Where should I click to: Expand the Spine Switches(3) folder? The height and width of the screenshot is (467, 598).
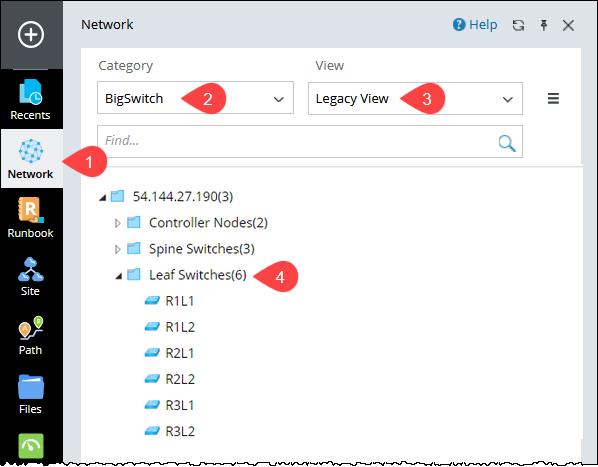118,249
